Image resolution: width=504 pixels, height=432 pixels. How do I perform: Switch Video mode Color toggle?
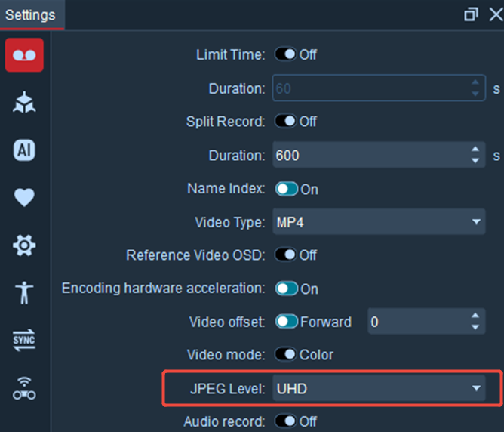click(x=285, y=354)
